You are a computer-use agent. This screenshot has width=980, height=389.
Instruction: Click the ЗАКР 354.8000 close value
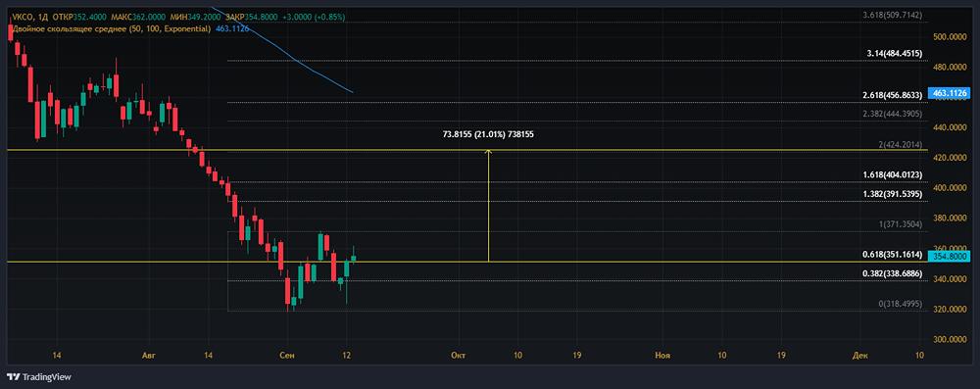point(251,17)
